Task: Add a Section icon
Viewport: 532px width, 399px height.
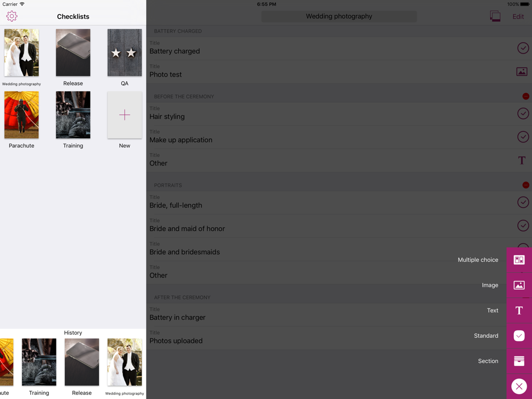Action: point(519,361)
